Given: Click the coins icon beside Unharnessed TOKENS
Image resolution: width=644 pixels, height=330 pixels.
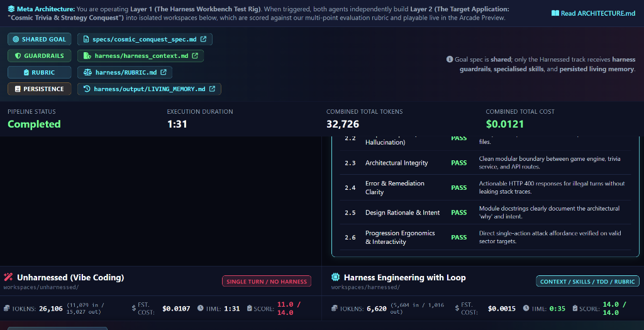Looking at the screenshot, I should point(6,308).
